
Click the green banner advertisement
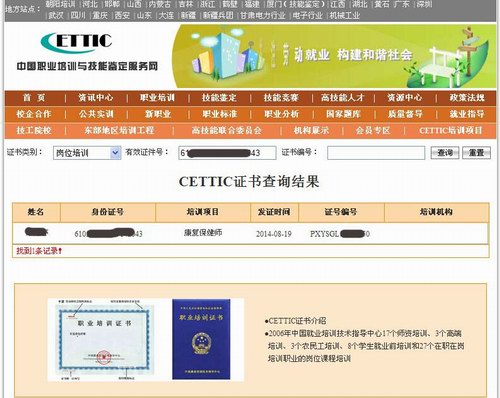pos(334,56)
